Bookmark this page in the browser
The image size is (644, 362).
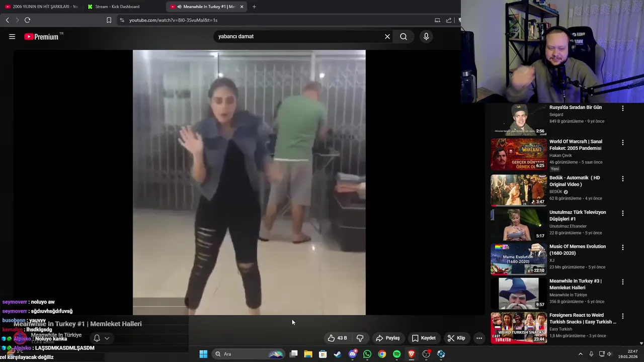(109, 20)
